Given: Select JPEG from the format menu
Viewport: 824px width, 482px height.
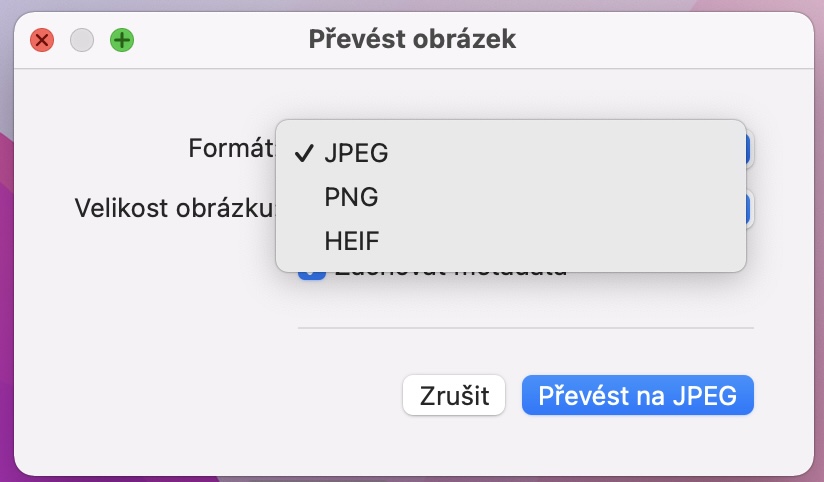Looking at the screenshot, I should coord(355,153).
